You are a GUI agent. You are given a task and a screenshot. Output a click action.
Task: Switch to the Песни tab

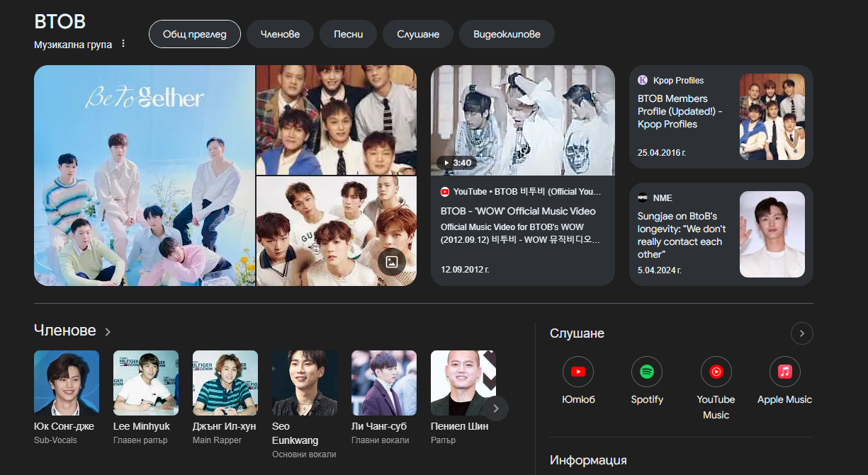pos(348,34)
